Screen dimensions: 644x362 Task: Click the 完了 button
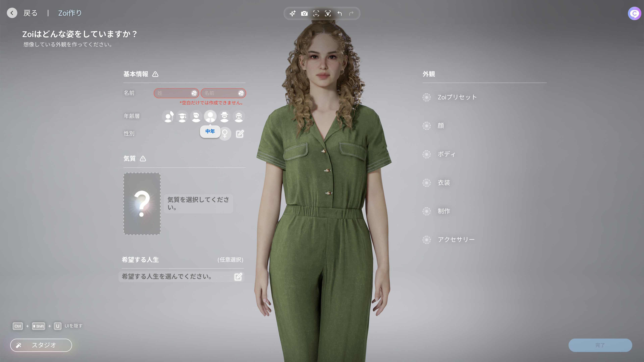600,345
